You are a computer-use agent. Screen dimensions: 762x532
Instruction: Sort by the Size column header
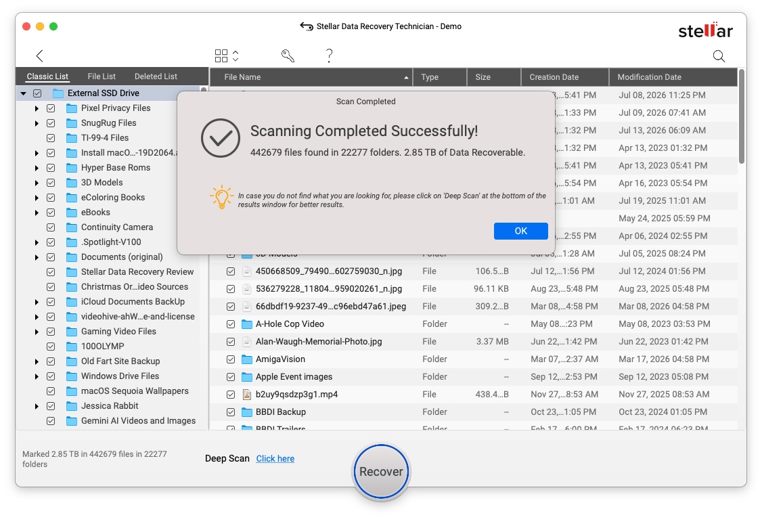click(494, 77)
